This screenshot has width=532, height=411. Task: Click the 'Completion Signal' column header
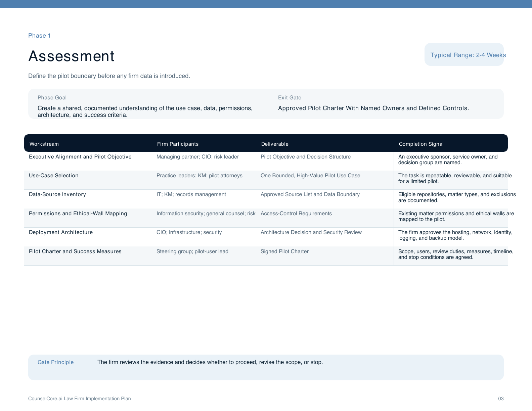click(x=421, y=144)
